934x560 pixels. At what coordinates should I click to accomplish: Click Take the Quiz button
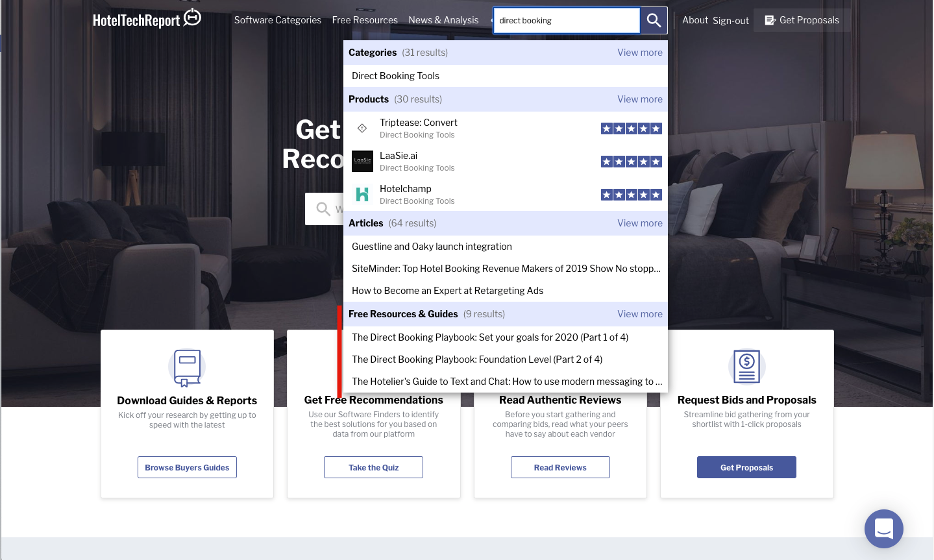373,467
